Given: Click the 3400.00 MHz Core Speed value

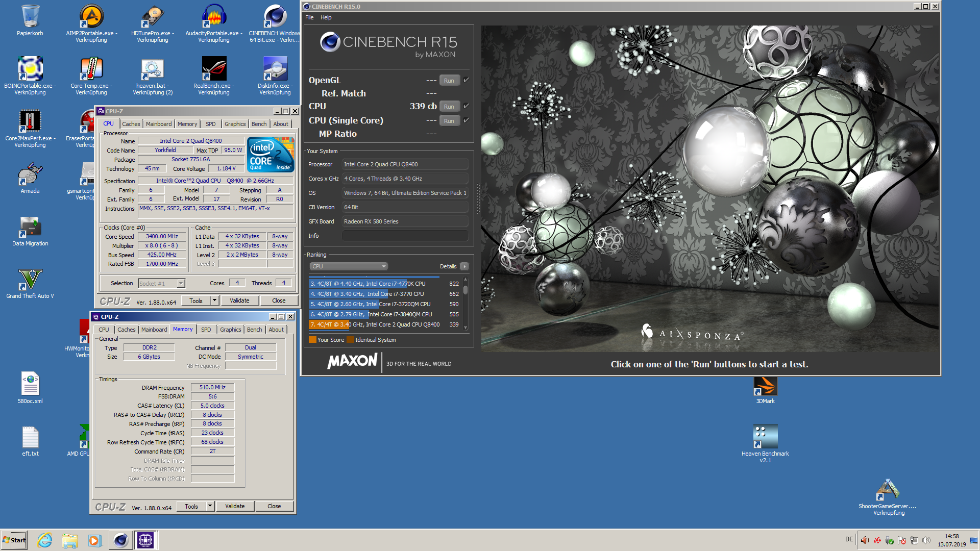Looking at the screenshot, I should [162, 236].
